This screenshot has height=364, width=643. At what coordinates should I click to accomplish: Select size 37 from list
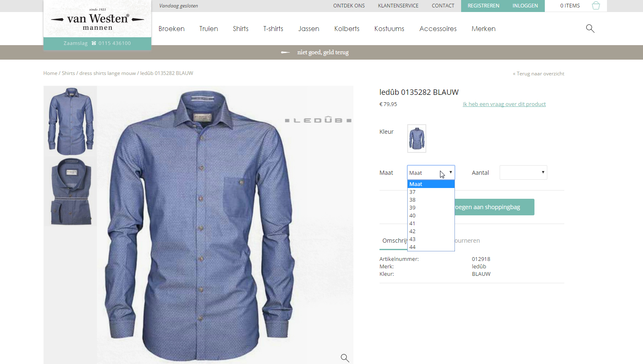[x=431, y=192]
